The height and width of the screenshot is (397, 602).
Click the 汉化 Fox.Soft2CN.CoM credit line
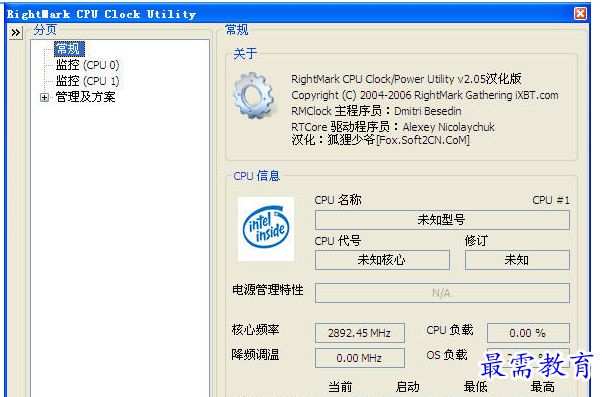tap(380, 140)
